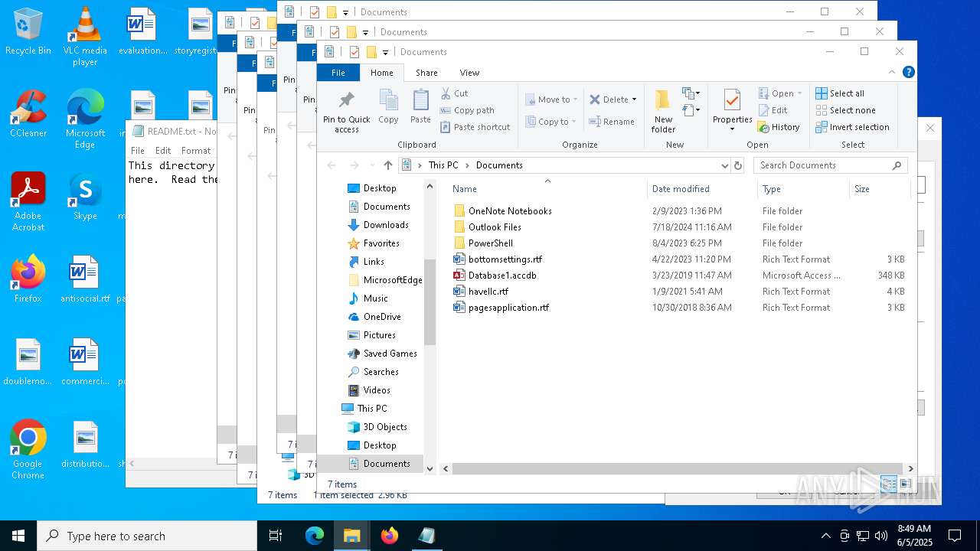The image size is (980, 551).
Task: Click the Edit command in Open group
Action: click(773, 110)
